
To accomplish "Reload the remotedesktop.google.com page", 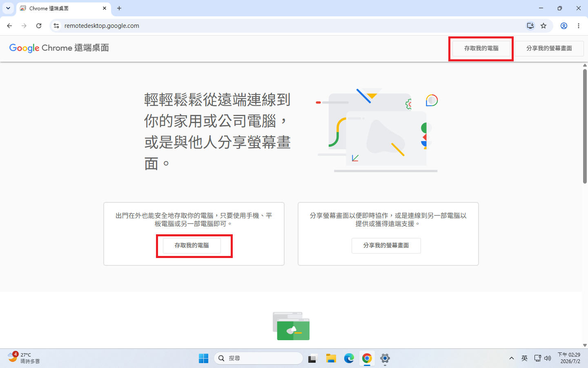I will pyautogui.click(x=39, y=26).
